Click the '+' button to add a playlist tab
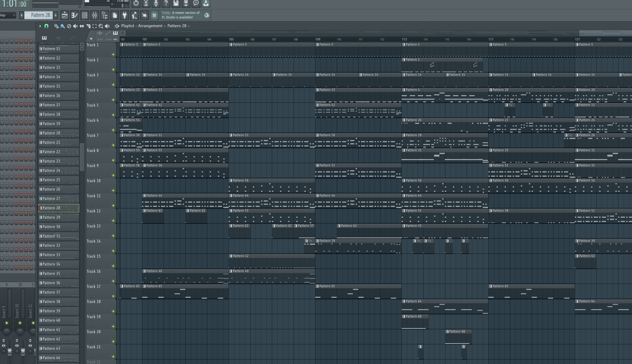The image size is (632, 364). (91, 38)
